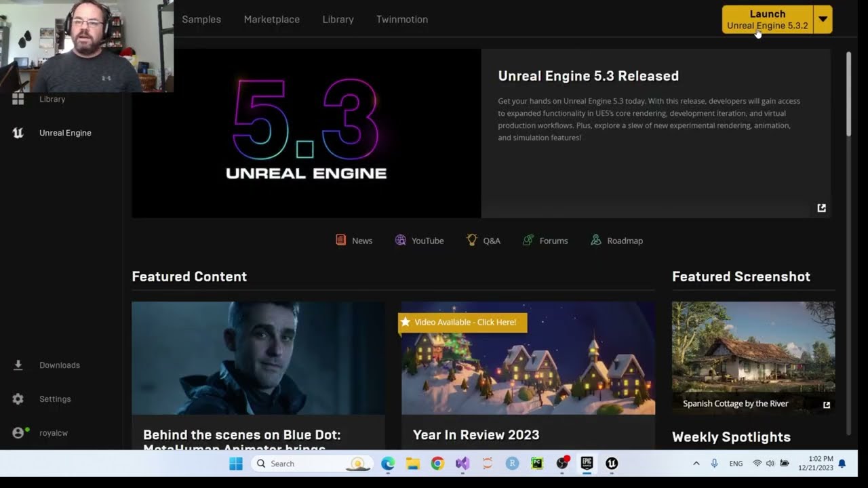Open the Year In Review 2023 thumbnail
The width and height of the screenshot is (868, 488).
click(x=528, y=358)
